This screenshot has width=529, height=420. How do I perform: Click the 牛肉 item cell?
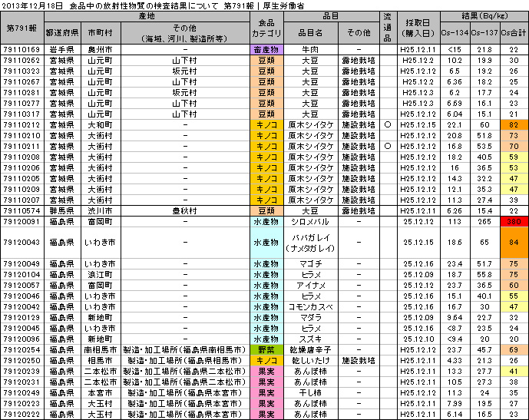[310, 49]
